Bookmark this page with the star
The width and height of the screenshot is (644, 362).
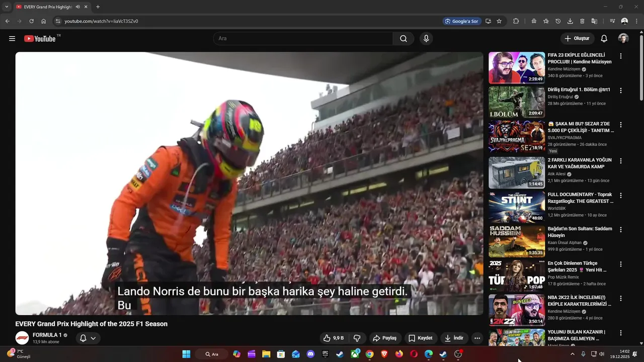[x=499, y=21]
